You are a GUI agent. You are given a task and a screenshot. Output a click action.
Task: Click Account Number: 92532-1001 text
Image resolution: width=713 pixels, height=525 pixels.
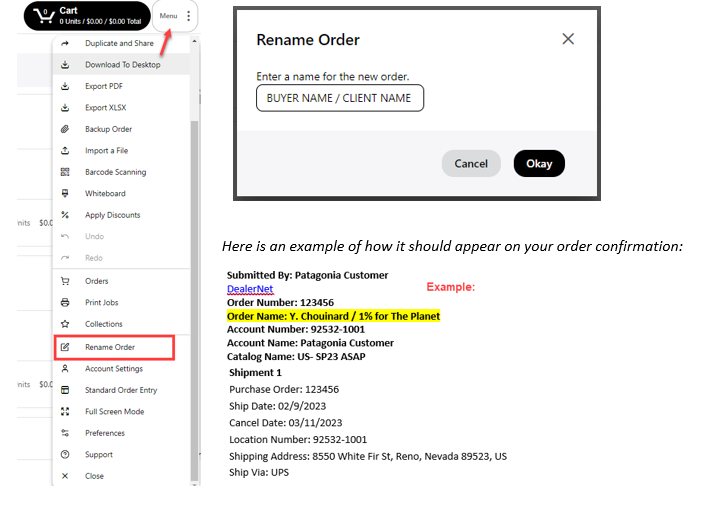pos(296,330)
